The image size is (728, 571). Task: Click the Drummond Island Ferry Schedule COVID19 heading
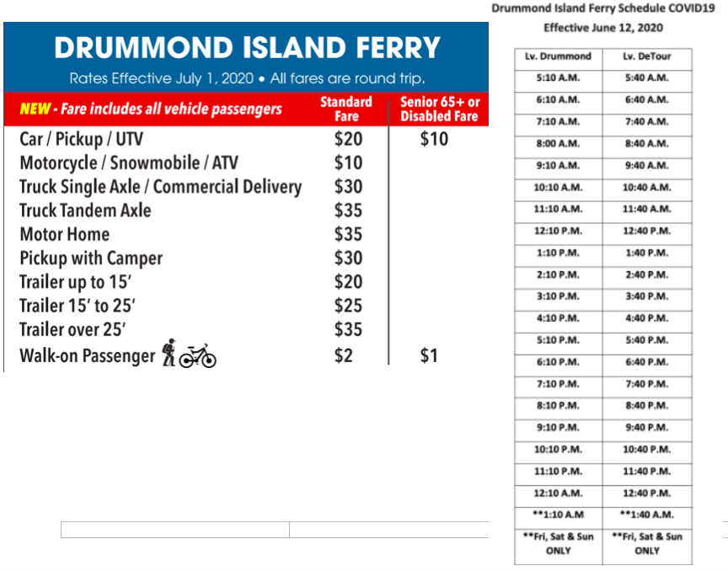[603, 8]
